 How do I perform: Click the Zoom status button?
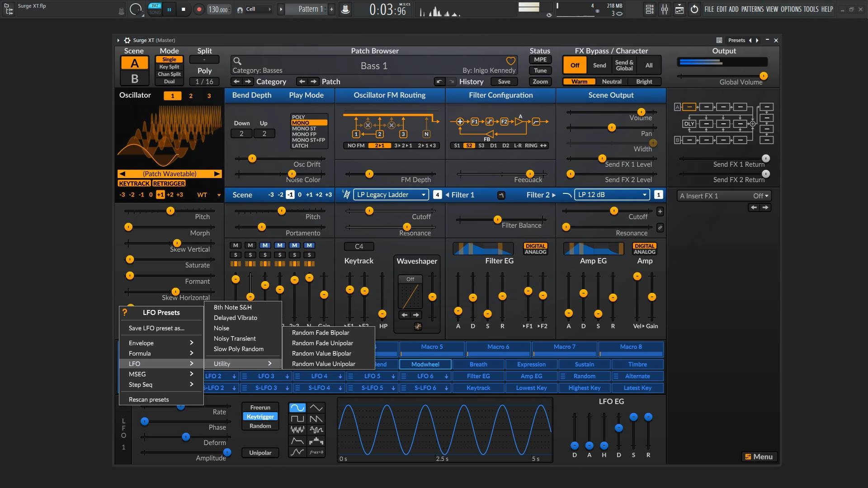coord(540,82)
